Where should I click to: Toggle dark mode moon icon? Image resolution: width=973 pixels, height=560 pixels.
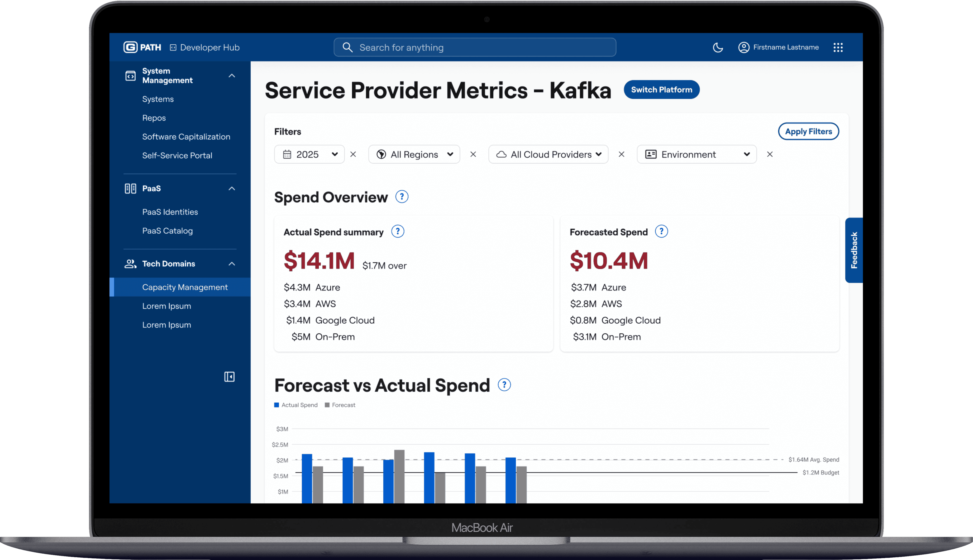[717, 47]
